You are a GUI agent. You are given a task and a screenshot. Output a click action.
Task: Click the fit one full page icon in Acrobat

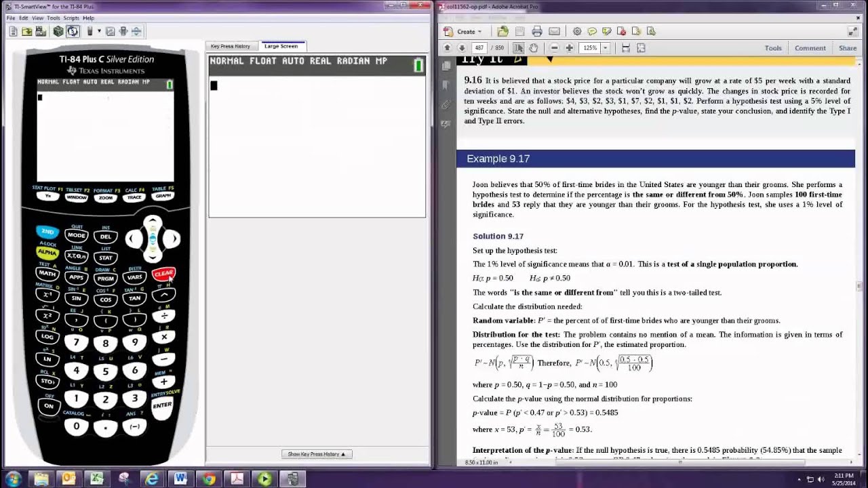pyautogui.click(x=641, y=48)
